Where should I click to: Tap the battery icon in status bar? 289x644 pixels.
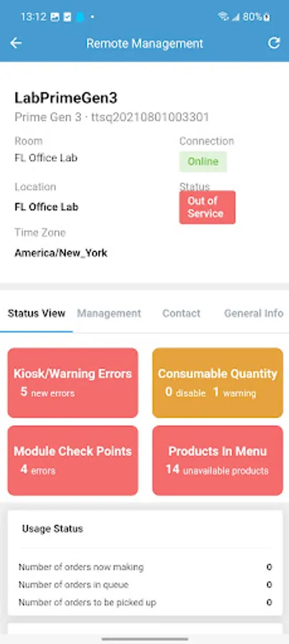pos(267,17)
